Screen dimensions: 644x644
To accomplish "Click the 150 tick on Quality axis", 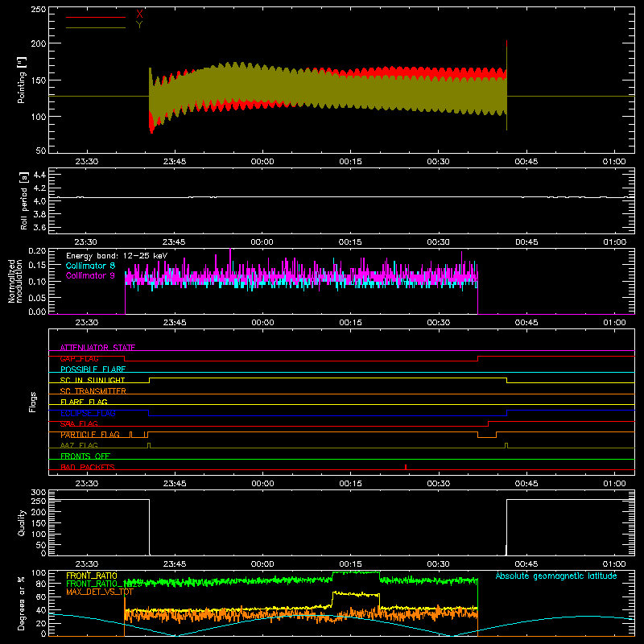I will 39,523.
